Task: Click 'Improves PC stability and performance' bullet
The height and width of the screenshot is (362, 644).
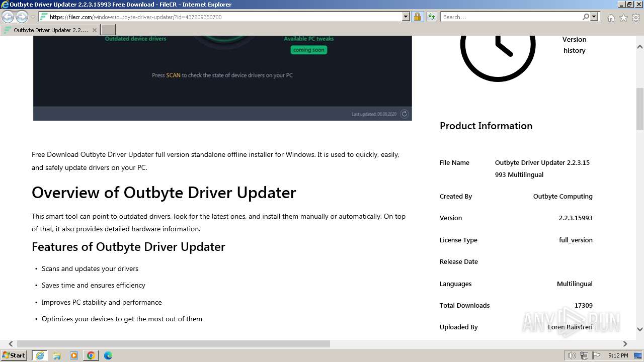Action: [x=102, y=302]
